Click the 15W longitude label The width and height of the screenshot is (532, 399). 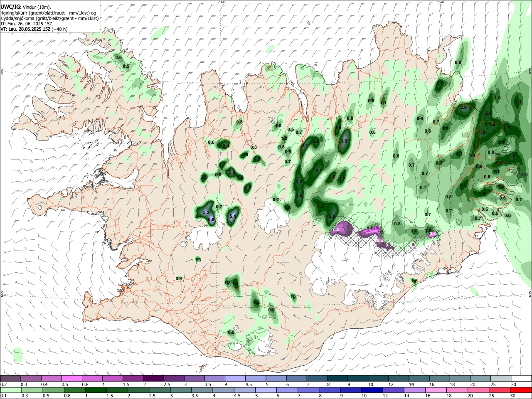point(440,2)
